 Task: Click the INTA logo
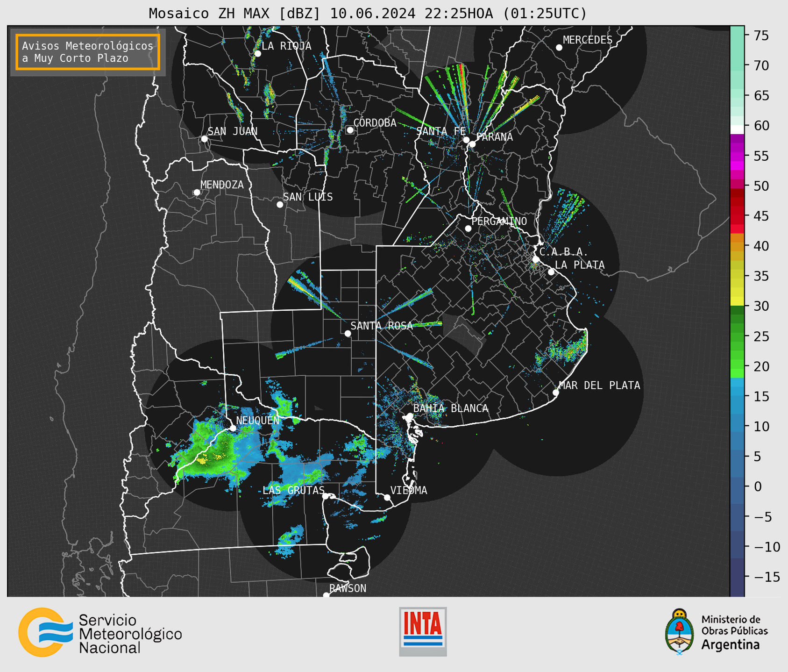[423, 631]
